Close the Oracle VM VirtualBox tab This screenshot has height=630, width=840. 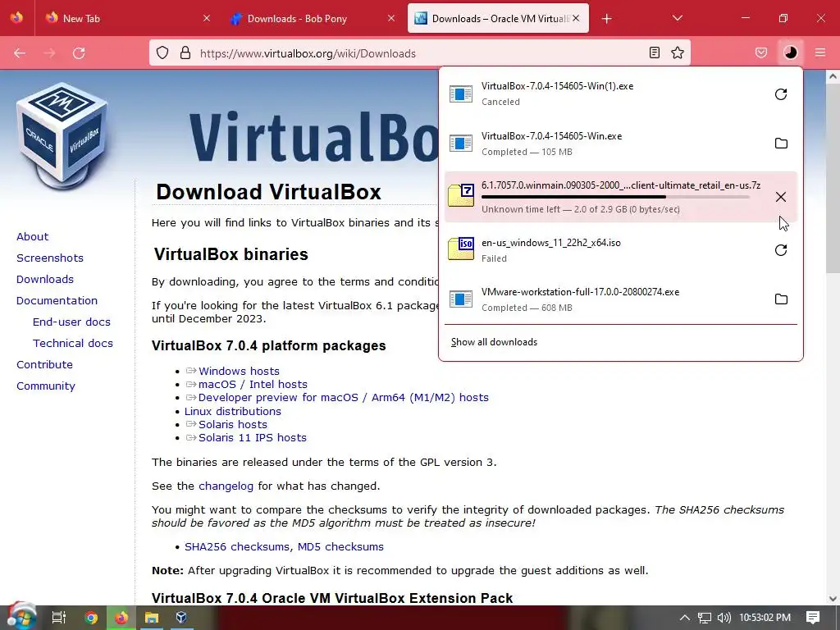[x=576, y=18]
